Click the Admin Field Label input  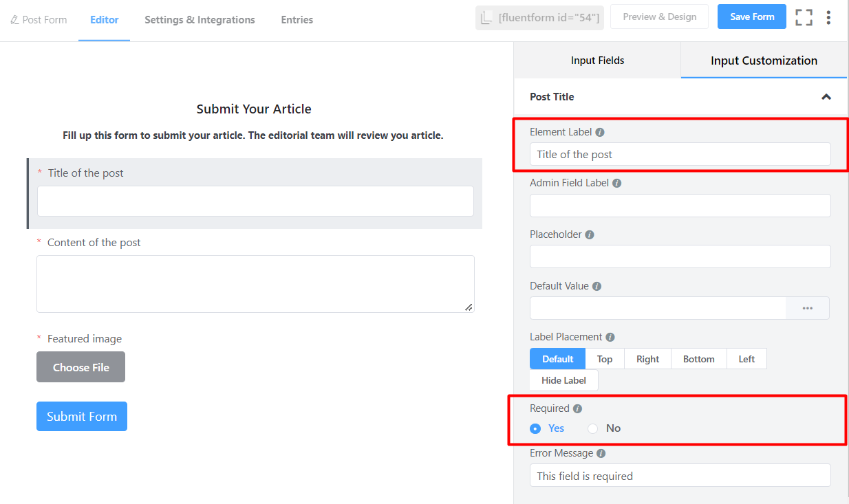point(680,206)
